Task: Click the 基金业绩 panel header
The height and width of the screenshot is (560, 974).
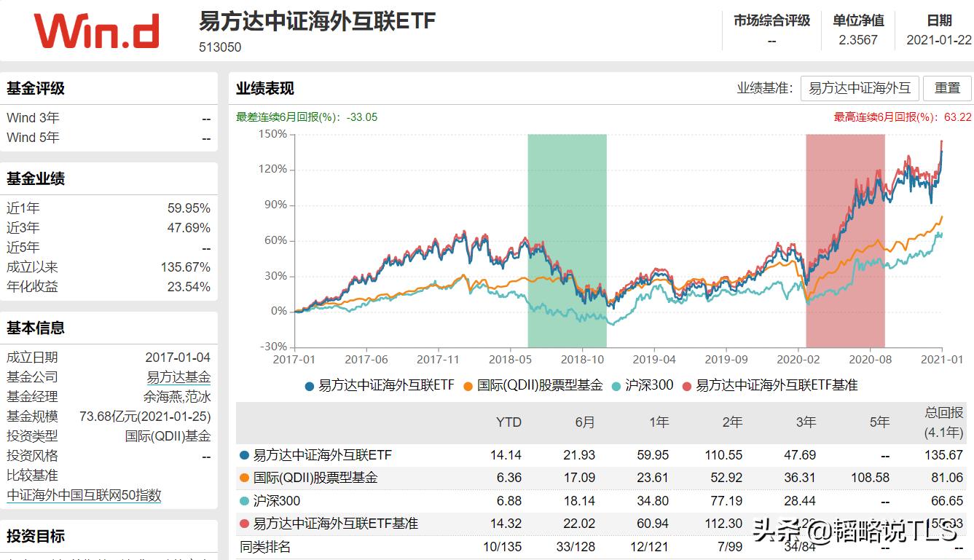Action: [34, 178]
